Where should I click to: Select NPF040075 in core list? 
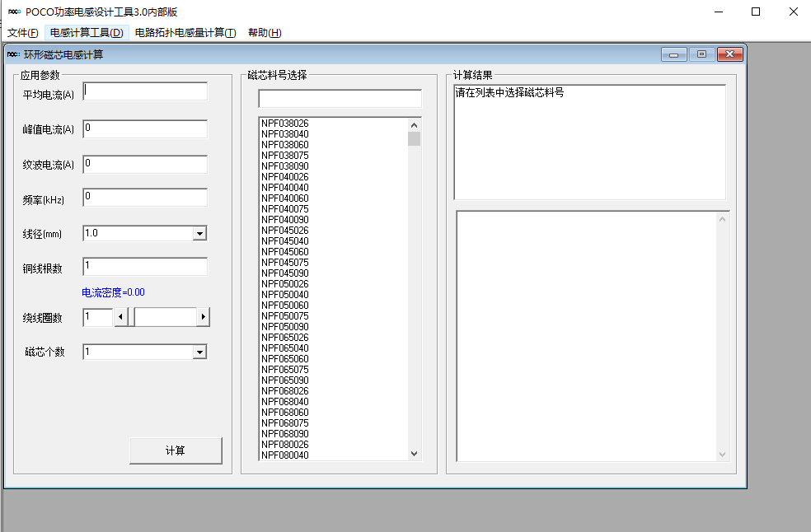coord(334,209)
